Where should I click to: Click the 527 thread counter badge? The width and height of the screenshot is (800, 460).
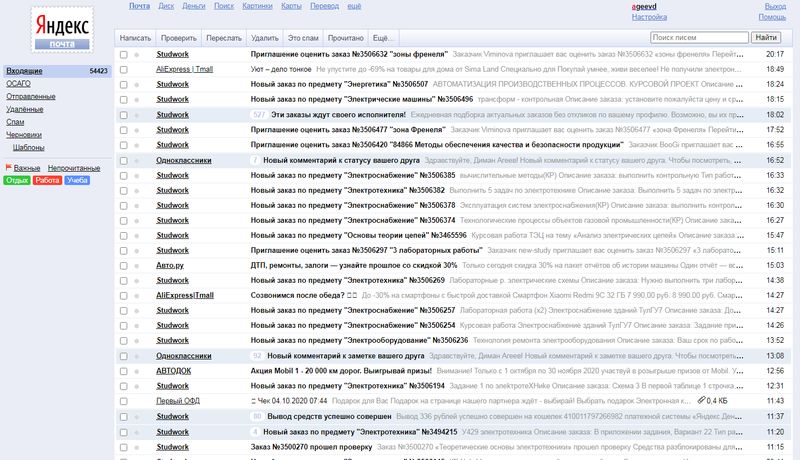[259, 115]
